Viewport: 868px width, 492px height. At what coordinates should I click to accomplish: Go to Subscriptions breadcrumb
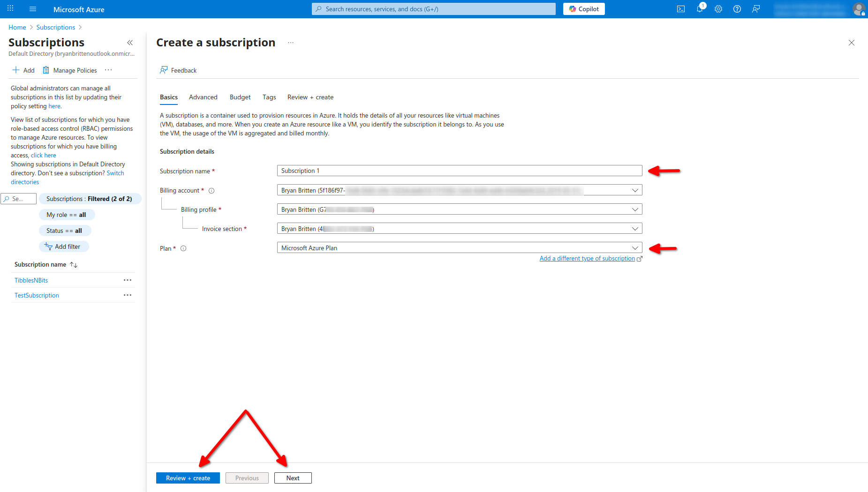pos(56,27)
